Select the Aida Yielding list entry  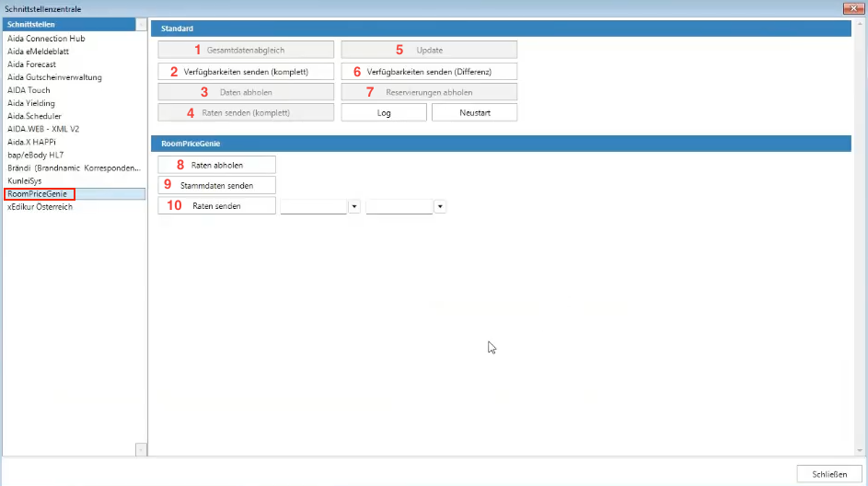(x=31, y=103)
